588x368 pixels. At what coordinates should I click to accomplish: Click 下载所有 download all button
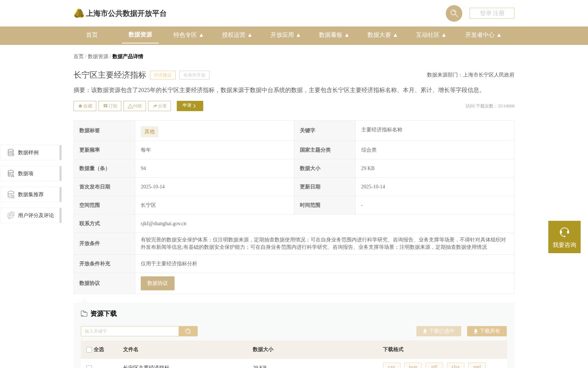pyautogui.click(x=487, y=331)
